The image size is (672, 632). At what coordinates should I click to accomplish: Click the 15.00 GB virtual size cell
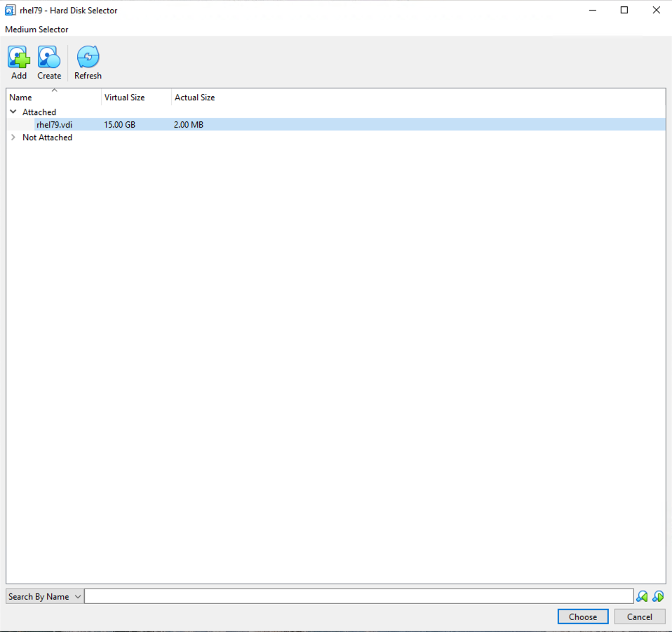(119, 125)
